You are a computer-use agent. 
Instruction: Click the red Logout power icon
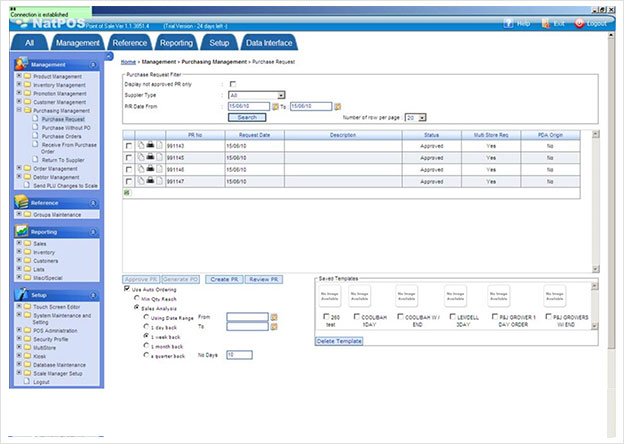579,23
